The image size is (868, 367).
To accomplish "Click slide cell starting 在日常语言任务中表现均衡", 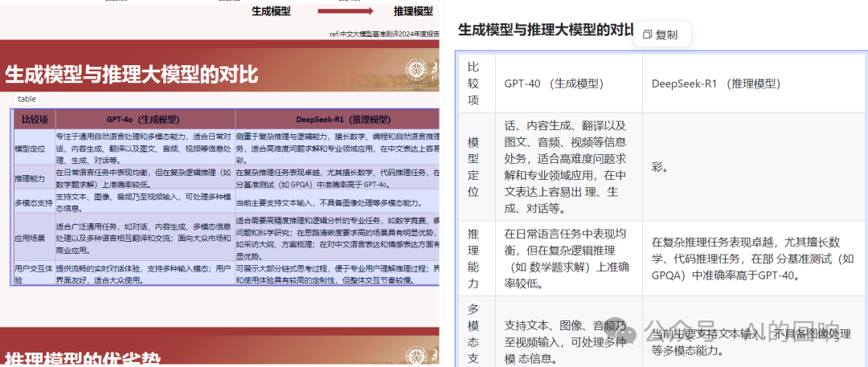I will tap(145, 177).
